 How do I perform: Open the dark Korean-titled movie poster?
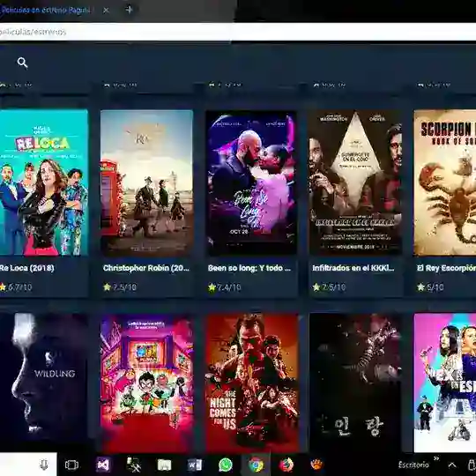coord(355,383)
